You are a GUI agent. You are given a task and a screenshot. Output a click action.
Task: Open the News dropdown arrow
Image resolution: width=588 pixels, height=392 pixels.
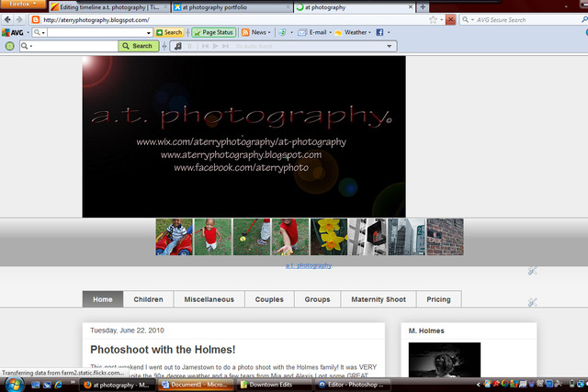(269, 33)
